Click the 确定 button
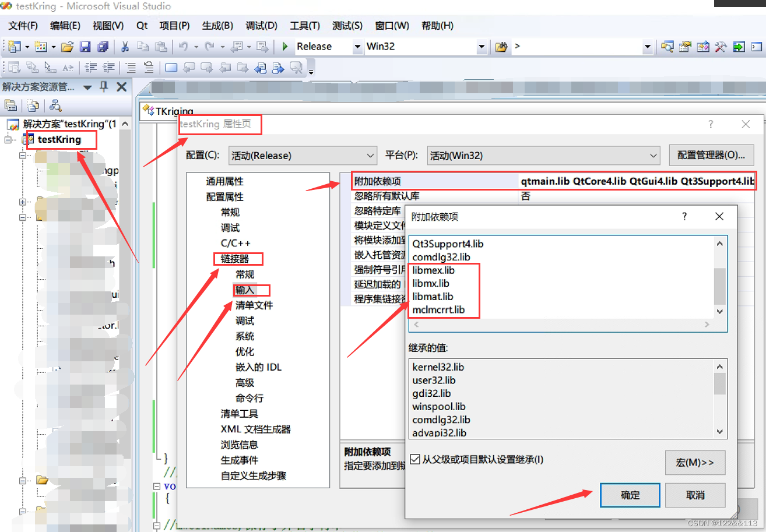Viewport: 766px width, 532px height. [x=630, y=495]
